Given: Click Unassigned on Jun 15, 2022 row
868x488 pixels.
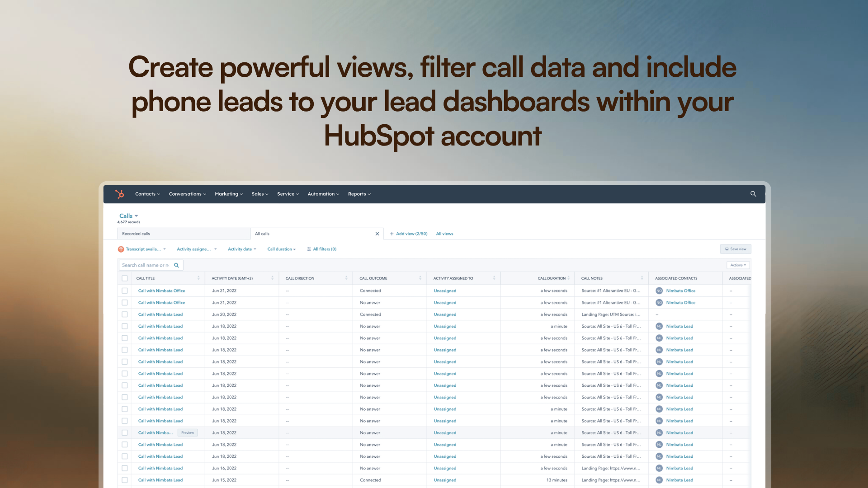Looking at the screenshot, I should pyautogui.click(x=445, y=480).
